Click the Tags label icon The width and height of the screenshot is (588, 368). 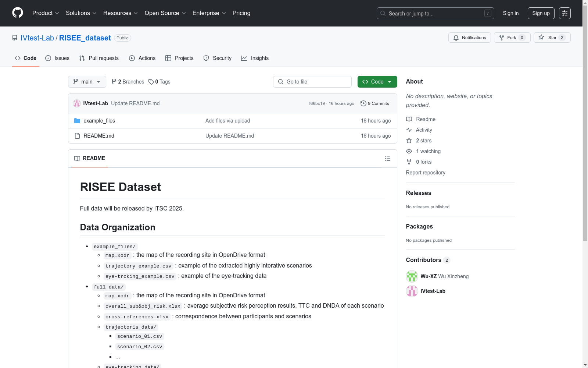151,82
